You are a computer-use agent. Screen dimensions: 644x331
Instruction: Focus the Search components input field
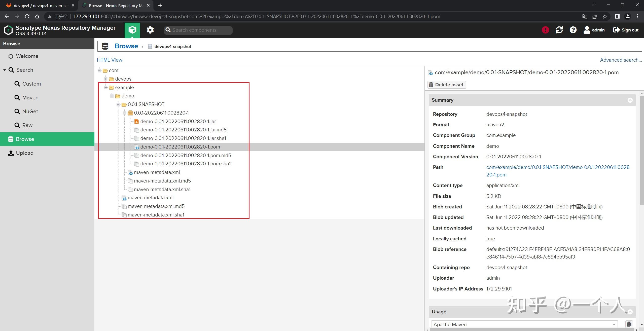tap(201, 30)
